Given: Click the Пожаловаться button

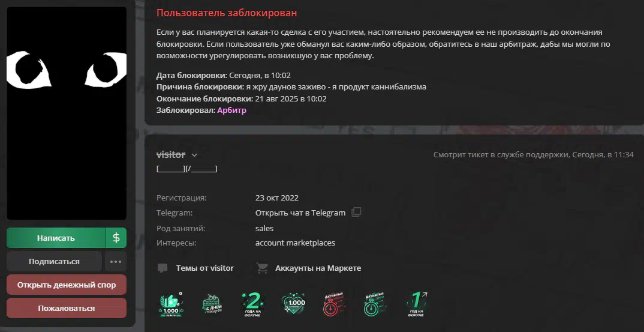Looking at the screenshot, I should [67, 308].
